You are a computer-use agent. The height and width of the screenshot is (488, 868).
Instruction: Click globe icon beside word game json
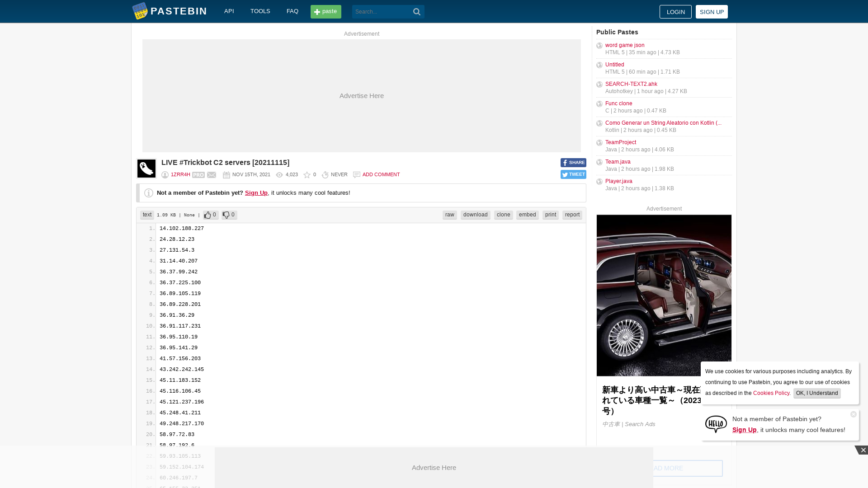pos(599,46)
